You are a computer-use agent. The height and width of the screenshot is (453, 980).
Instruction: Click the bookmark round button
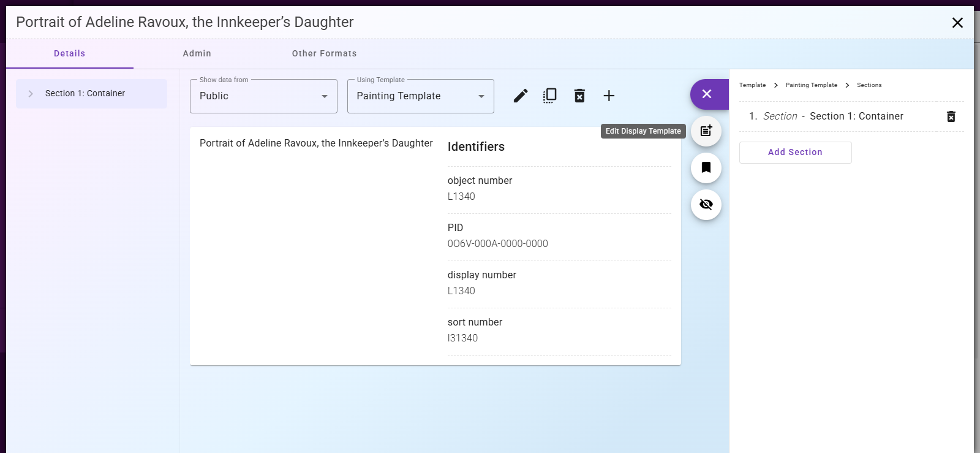click(x=706, y=168)
